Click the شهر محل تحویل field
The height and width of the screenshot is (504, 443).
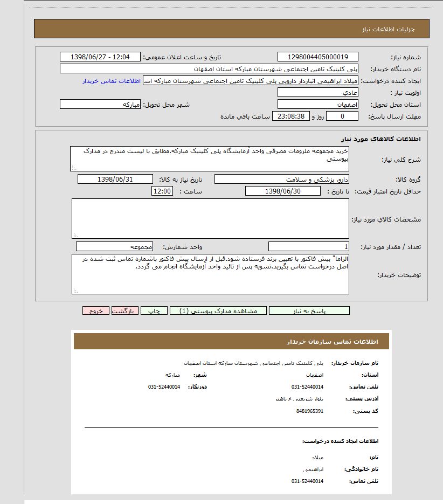coord(100,105)
